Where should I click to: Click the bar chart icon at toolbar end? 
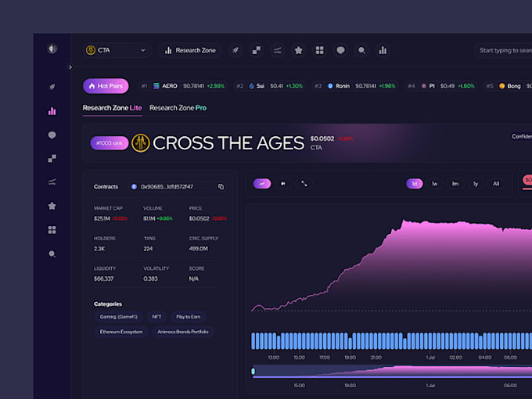click(x=383, y=50)
